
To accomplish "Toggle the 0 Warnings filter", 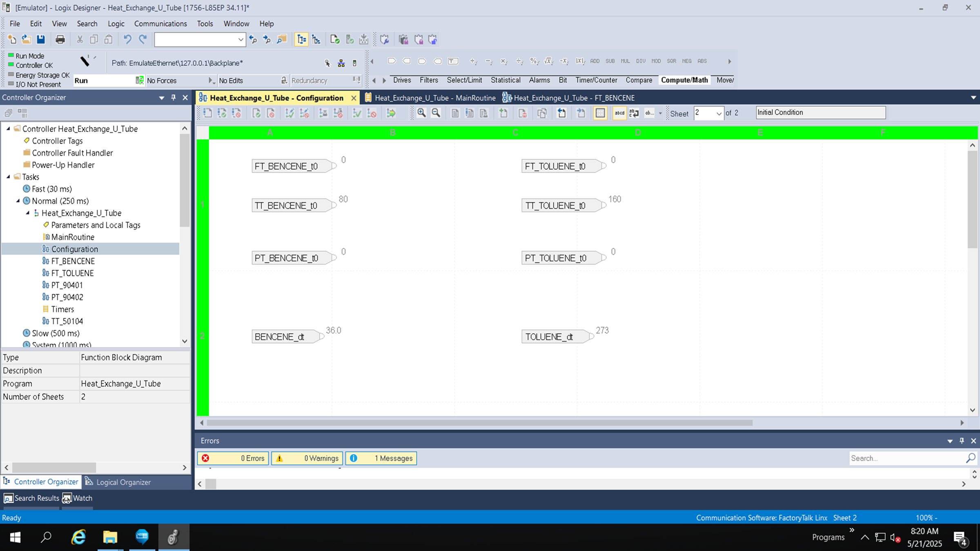I will 307,458.
